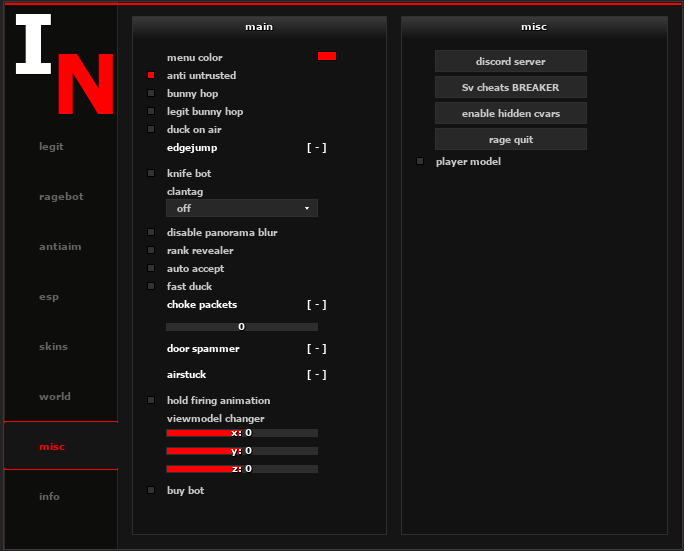Go to the esp tab
Screen dimensions: 684x551
49,297
